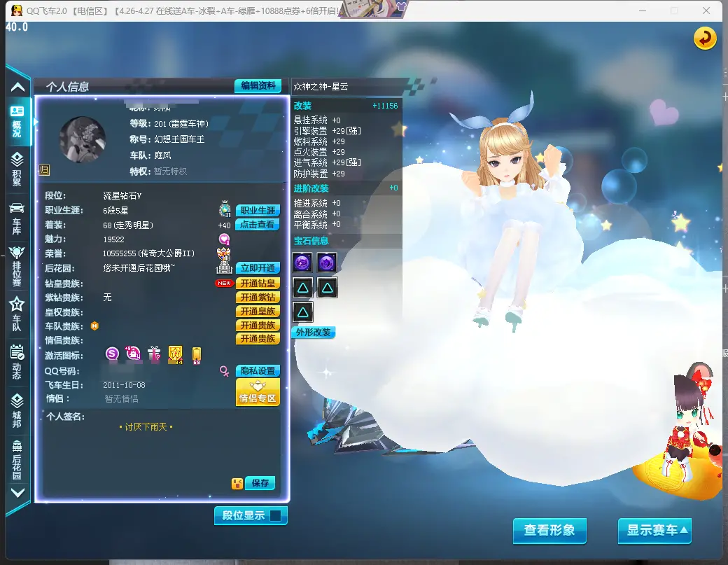Click the pink character activated icon
This screenshot has width=728, height=565.
(133, 354)
